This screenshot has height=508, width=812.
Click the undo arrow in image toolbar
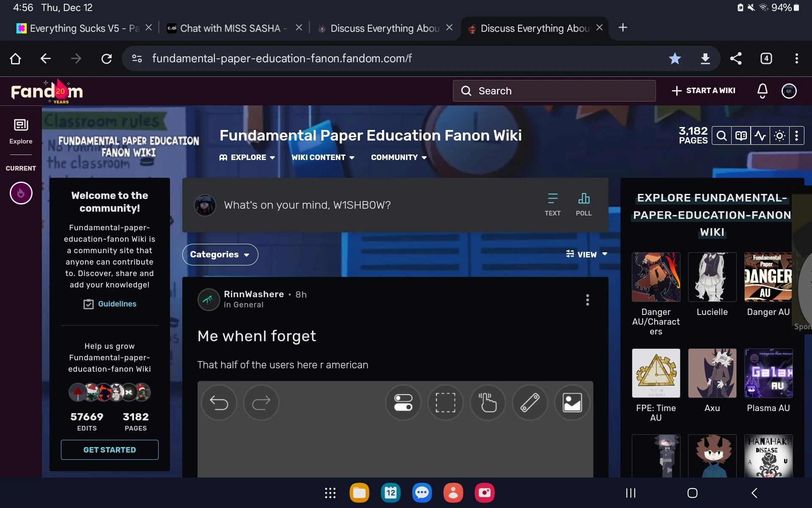coord(219,403)
